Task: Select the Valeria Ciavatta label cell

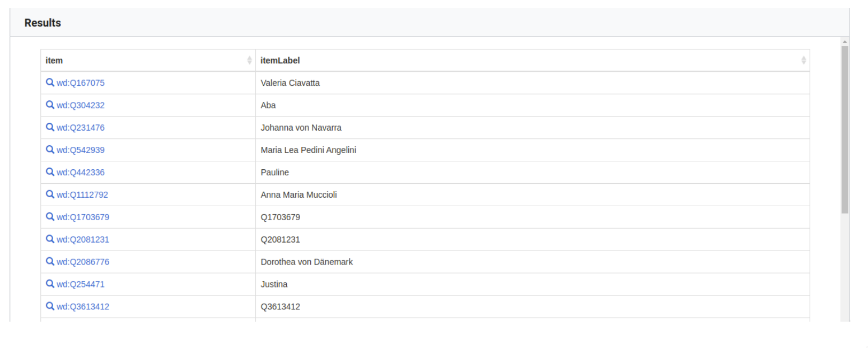Action: [x=290, y=83]
